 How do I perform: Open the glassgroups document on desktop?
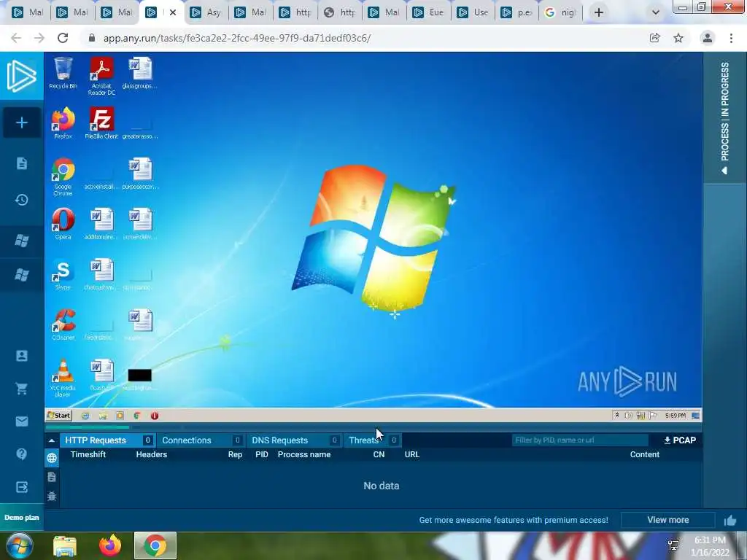[x=139, y=73]
